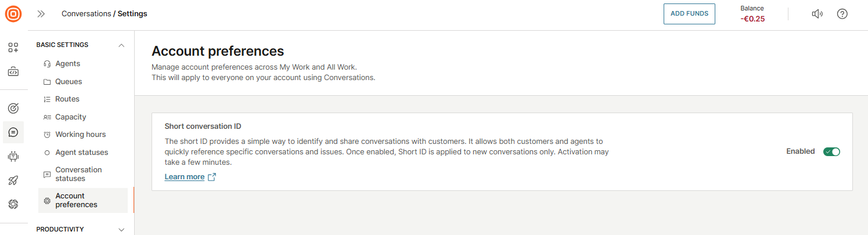Open the chatbot robot icon
Screen dimensions: 868x235
click(x=13, y=156)
